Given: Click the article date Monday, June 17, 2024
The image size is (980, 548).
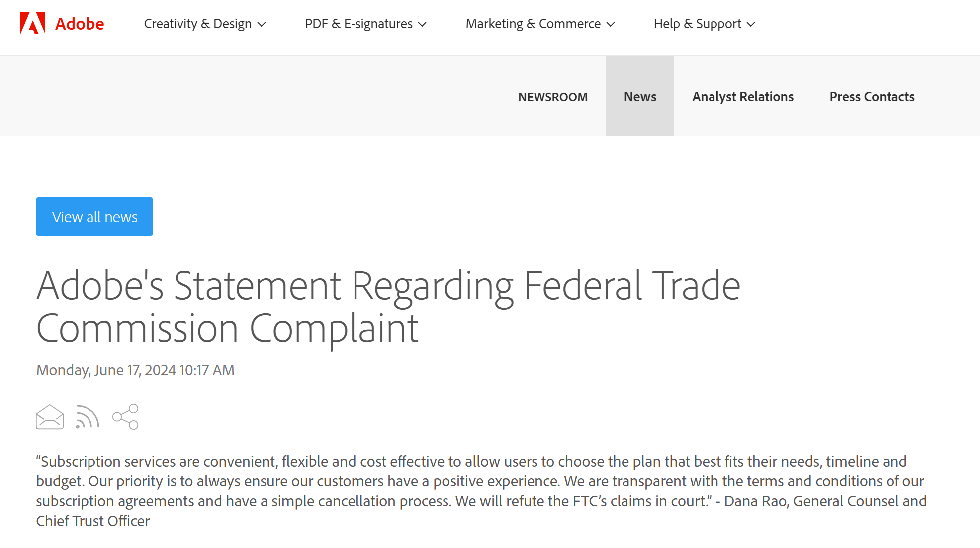Looking at the screenshot, I should click(x=135, y=370).
